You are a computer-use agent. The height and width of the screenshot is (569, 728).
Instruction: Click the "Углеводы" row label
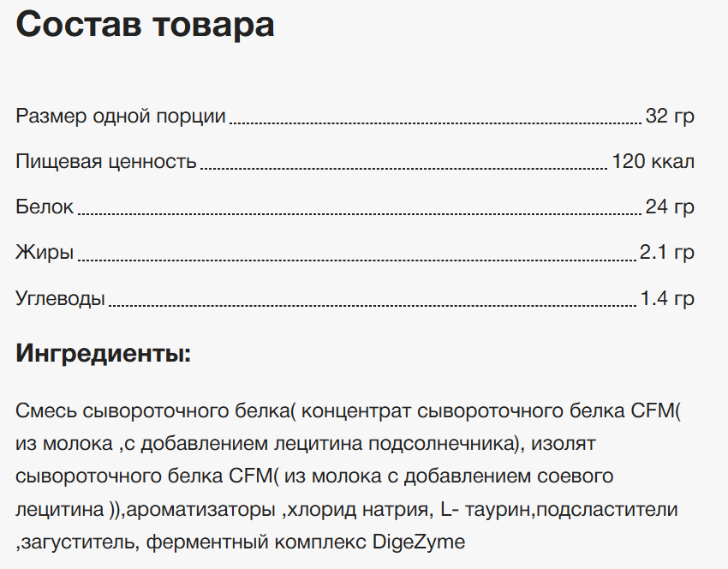click(x=60, y=299)
